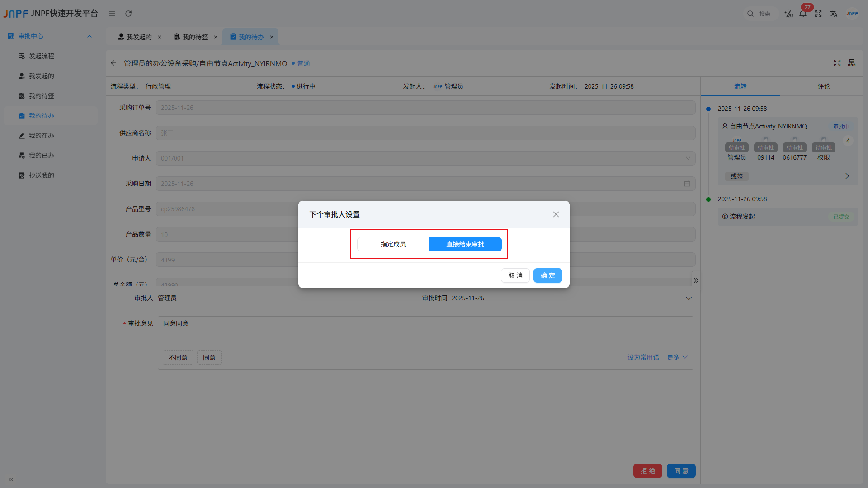Click the back arrow beside title
The image size is (868, 488).
113,63
